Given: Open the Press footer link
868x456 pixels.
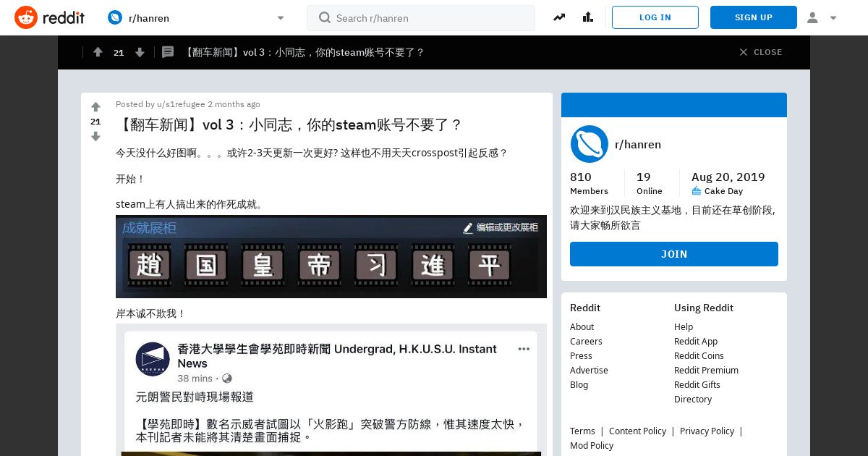Looking at the screenshot, I should (x=581, y=355).
